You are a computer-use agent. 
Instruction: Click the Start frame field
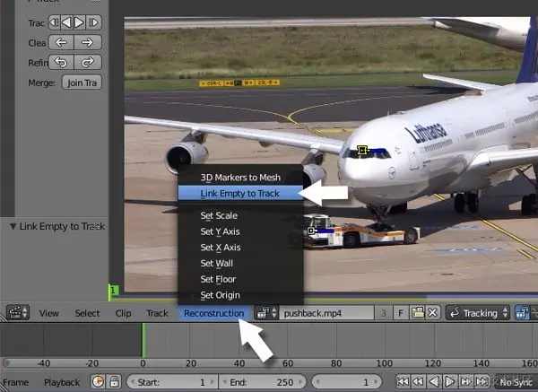[172, 382]
